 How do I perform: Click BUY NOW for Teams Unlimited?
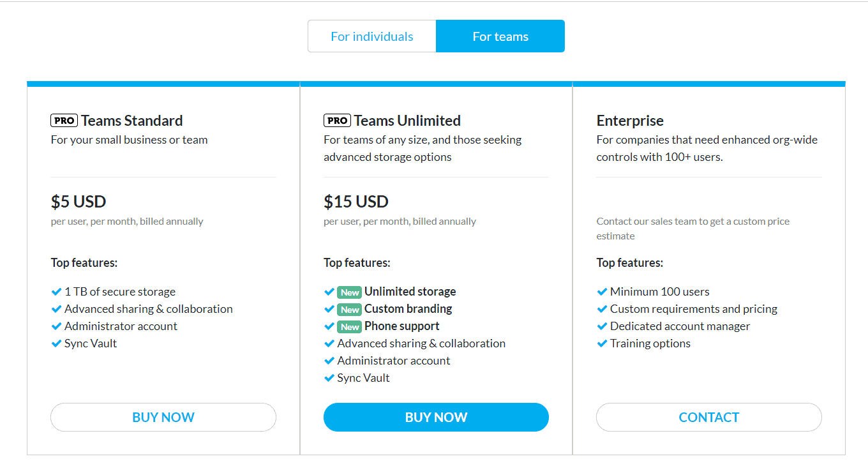click(x=436, y=418)
